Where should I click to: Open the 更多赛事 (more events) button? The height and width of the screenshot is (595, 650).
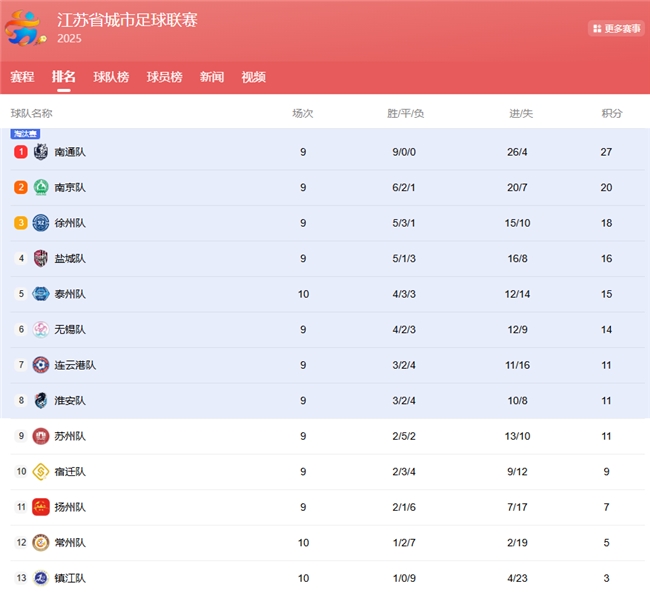point(616,29)
